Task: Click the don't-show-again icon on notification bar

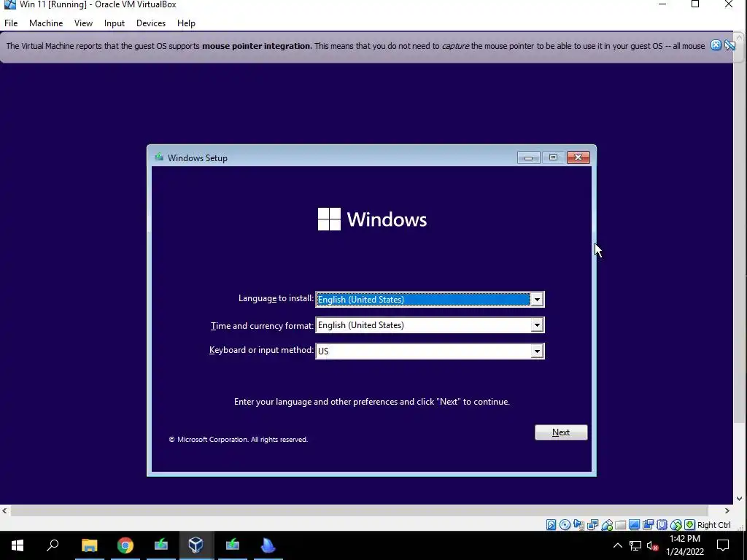Action: [x=729, y=45]
